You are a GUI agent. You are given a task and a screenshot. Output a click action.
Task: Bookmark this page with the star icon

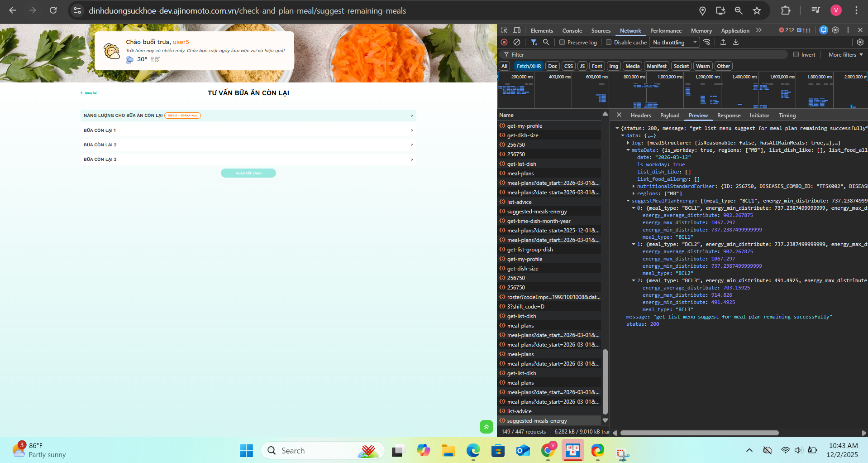click(757, 10)
